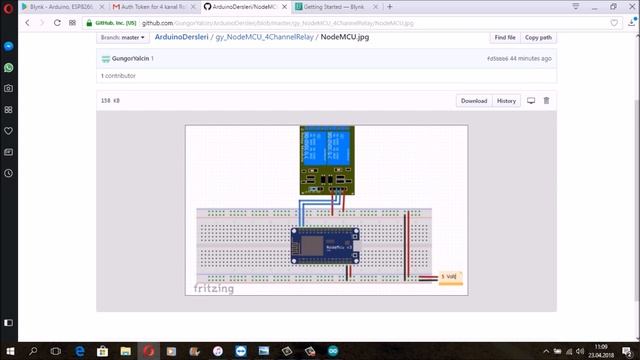Click the page vertical scrollbar
Screen dimensions: 640x360
(637, 200)
